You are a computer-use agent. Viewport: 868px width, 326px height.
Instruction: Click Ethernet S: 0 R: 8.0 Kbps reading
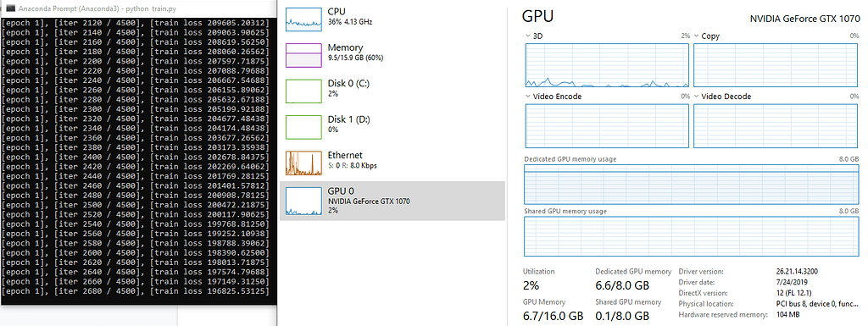[x=353, y=166]
